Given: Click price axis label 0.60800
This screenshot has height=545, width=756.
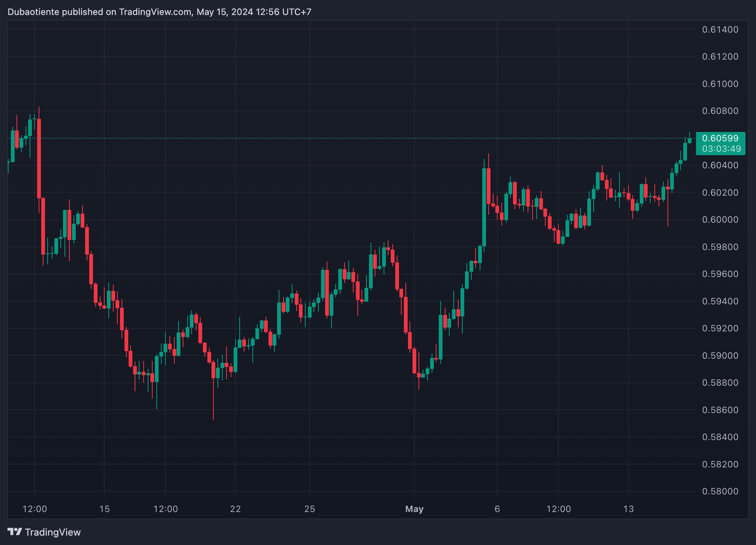Looking at the screenshot, I should (x=720, y=111).
